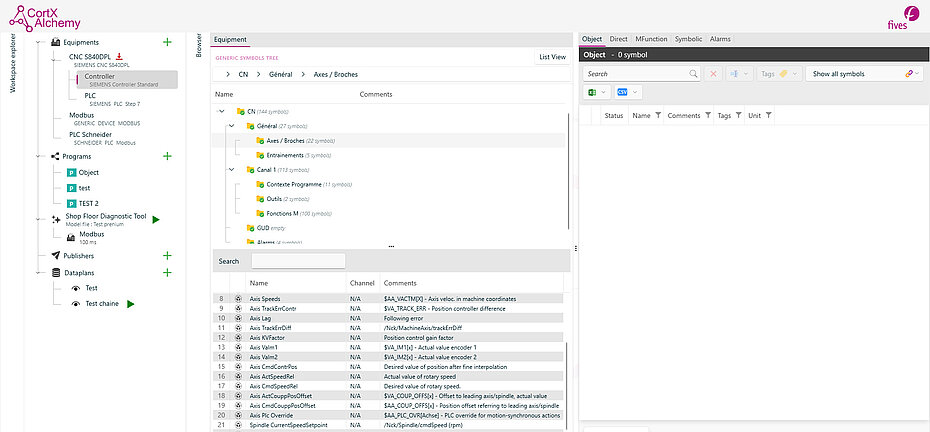Open the Excel export dropdown icon

click(597, 92)
